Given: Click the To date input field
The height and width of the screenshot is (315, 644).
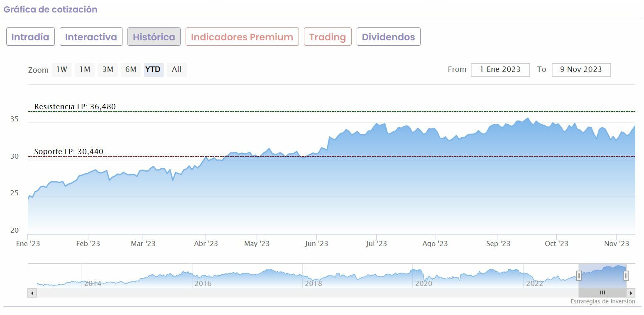Looking at the screenshot, I should tap(581, 70).
